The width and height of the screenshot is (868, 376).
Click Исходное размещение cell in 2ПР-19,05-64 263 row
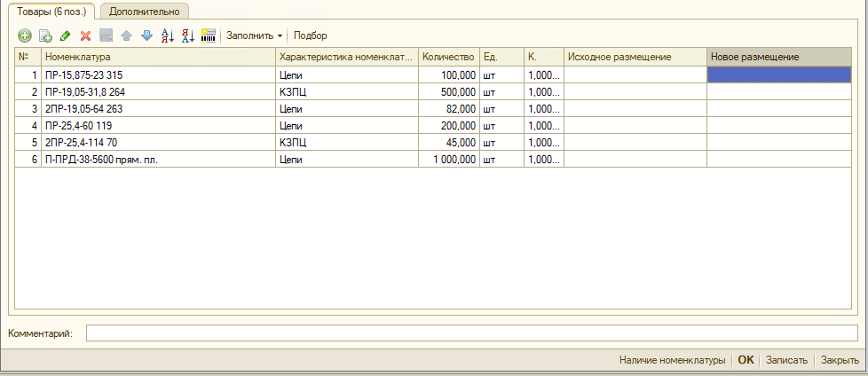click(x=635, y=109)
